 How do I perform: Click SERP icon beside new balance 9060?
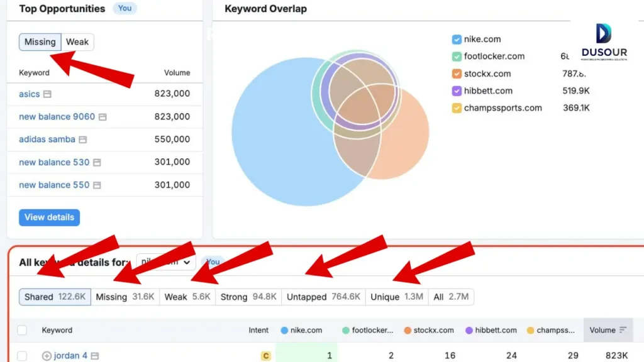click(x=103, y=117)
